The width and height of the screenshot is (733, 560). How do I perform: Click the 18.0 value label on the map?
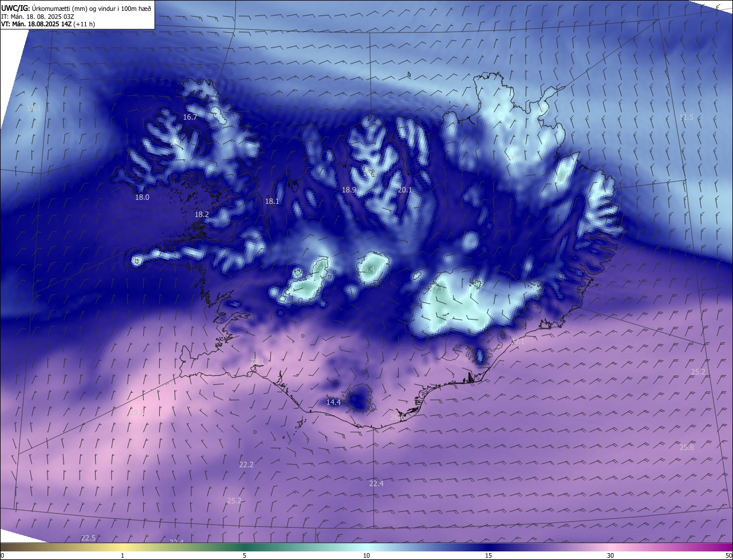[x=142, y=198]
